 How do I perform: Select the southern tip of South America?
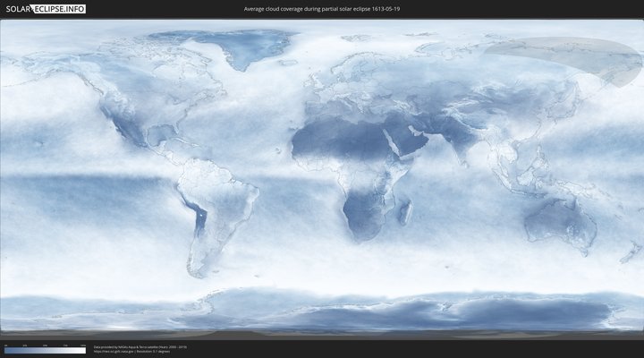[x=194, y=264]
